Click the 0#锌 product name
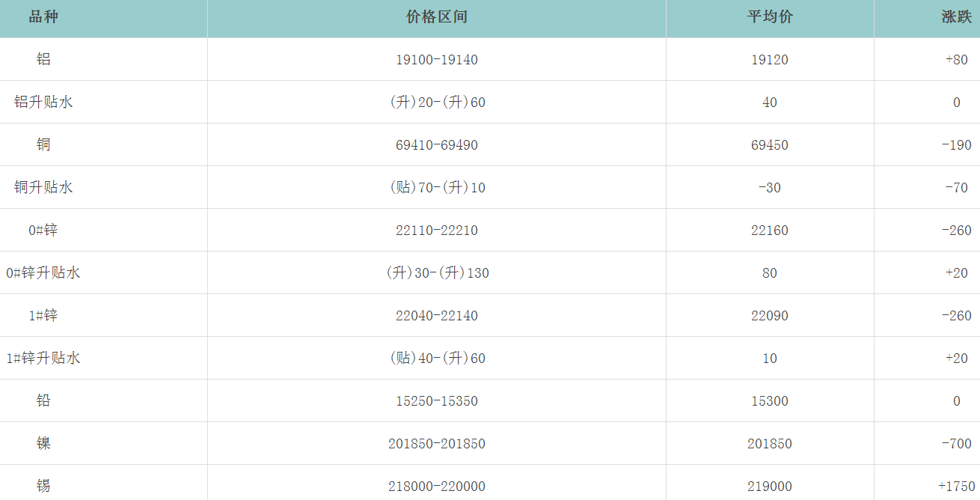The width and height of the screenshot is (980, 500). [43, 231]
